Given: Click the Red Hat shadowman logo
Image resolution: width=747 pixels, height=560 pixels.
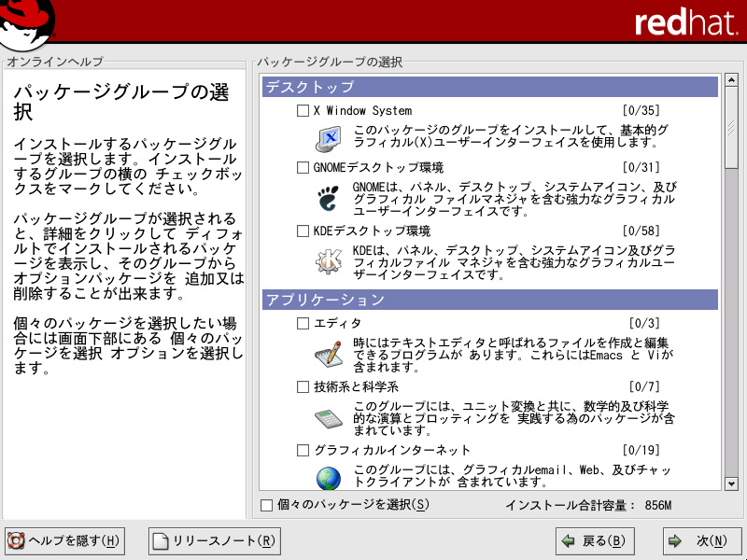Looking at the screenshot, I should click(27, 24).
